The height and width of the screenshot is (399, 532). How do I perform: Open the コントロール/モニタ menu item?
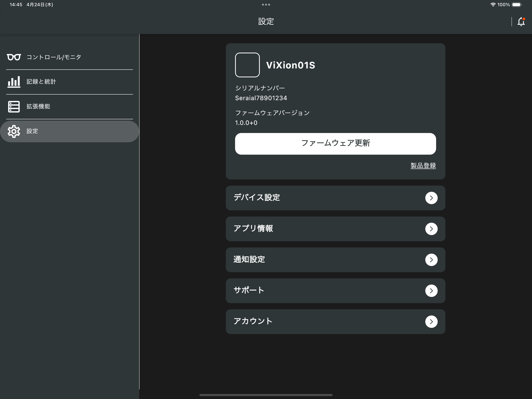pos(70,57)
